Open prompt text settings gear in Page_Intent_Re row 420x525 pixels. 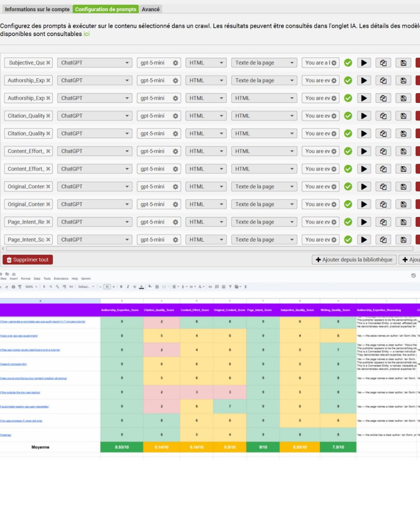pos(334,222)
